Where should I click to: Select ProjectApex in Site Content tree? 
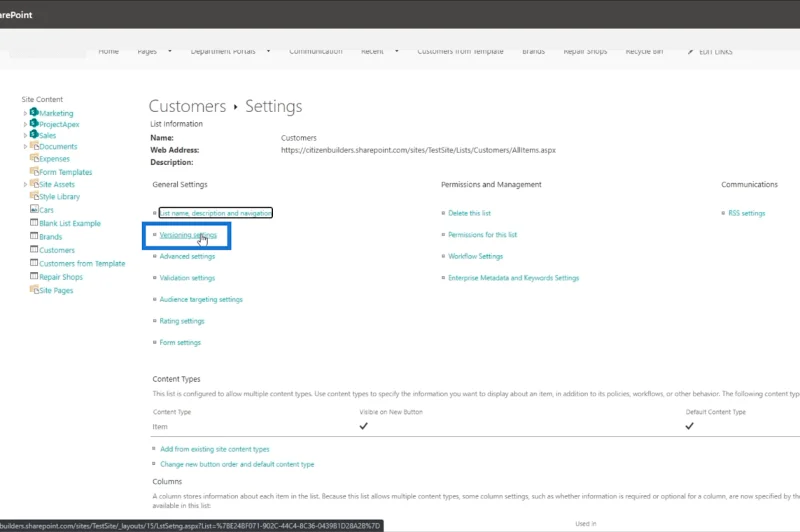59,124
